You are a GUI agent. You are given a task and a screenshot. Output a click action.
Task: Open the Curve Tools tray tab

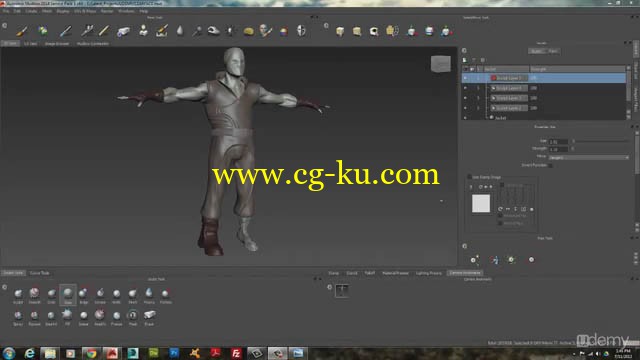point(40,273)
